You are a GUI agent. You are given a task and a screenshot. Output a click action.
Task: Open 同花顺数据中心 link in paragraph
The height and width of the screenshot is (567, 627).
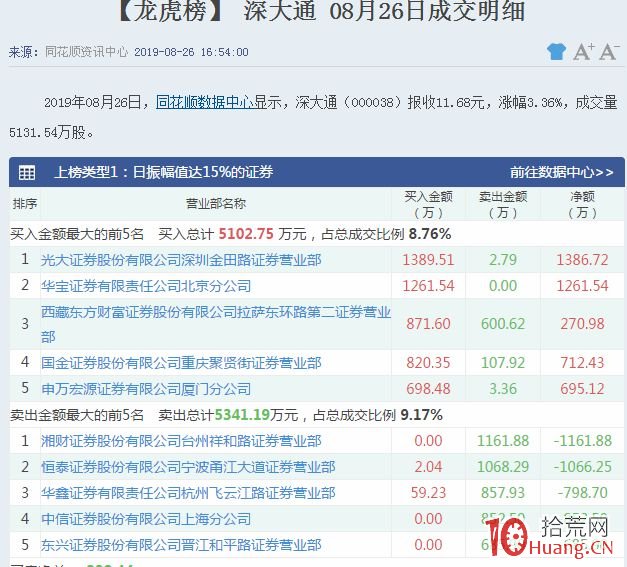point(205,102)
